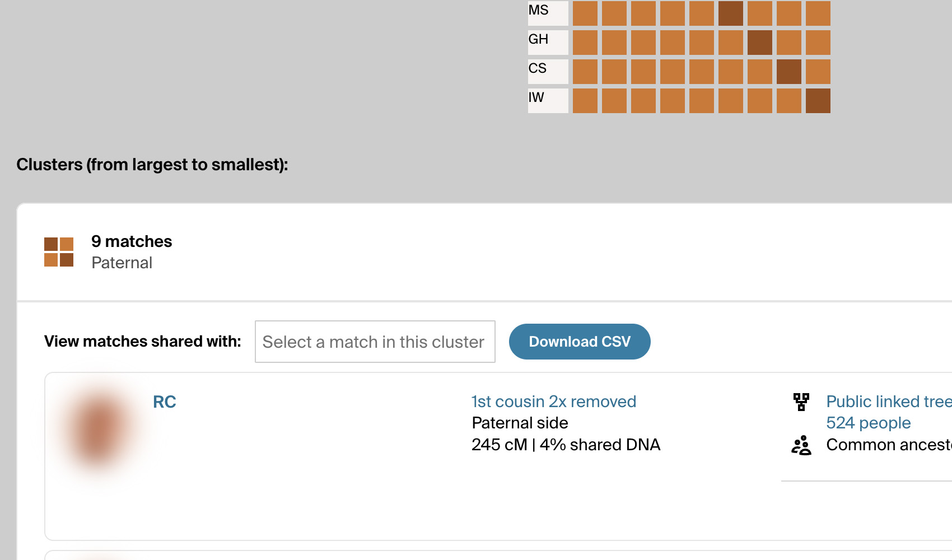Open the Select a match in this cluster dropdown
The height and width of the screenshot is (560, 952).
pyautogui.click(x=375, y=342)
